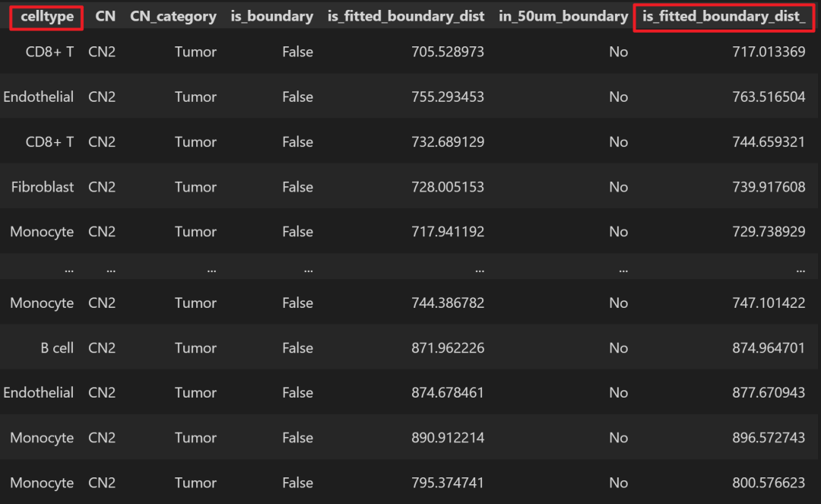Select the value 874.678461
This screenshot has height=504, width=821.
448,392
